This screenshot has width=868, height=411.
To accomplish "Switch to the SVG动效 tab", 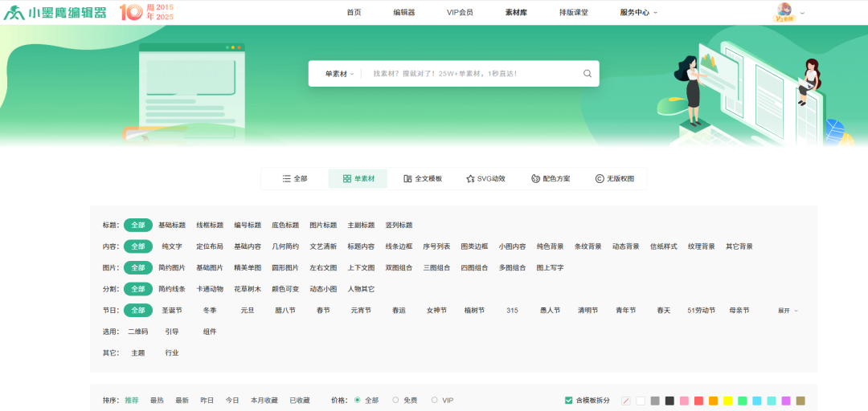I will point(485,179).
